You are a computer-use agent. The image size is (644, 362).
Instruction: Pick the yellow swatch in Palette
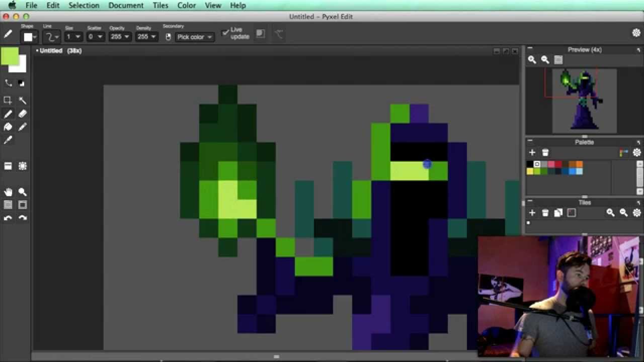pos(530,171)
